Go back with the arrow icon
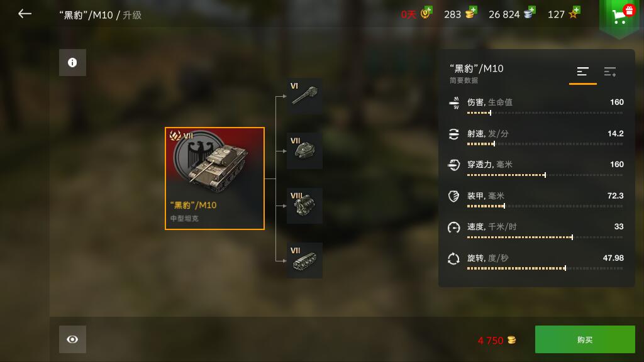The height and width of the screenshot is (362, 644). click(x=25, y=14)
